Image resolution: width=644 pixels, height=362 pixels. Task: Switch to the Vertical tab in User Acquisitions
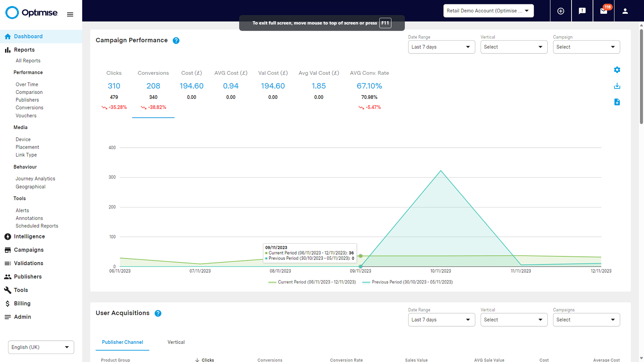[x=176, y=342]
